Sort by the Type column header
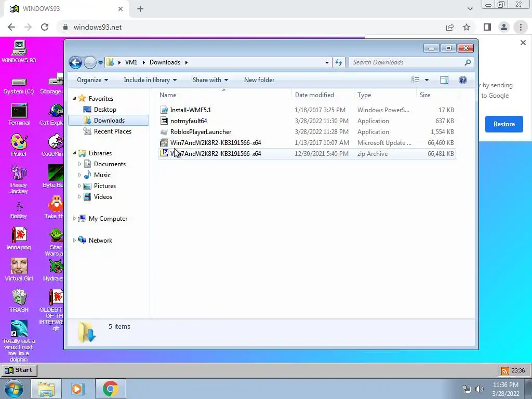This screenshot has height=399, width=532. tap(385, 95)
